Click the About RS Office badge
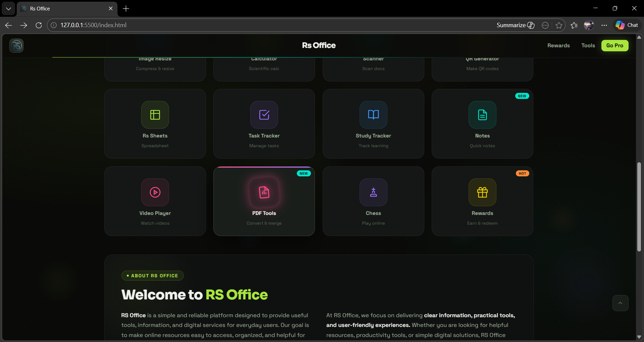 click(152, 276)
